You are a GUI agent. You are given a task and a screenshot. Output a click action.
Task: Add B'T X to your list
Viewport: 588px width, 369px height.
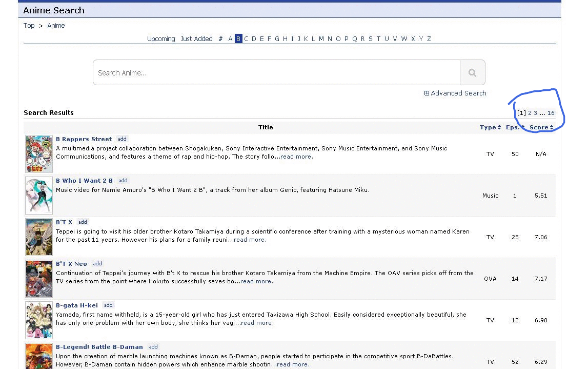click(83, 222)
